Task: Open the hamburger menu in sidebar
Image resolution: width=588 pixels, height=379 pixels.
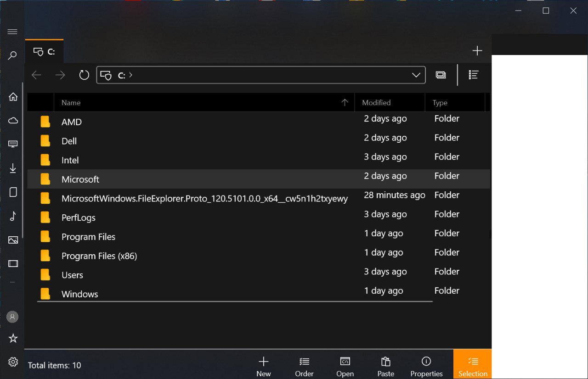Action: (12, 32)
